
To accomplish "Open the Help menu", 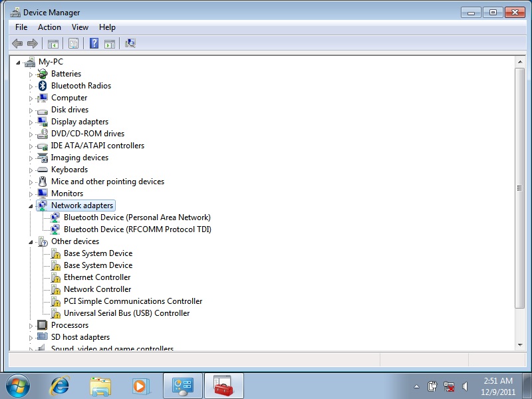I will click(x=107, y=27).
